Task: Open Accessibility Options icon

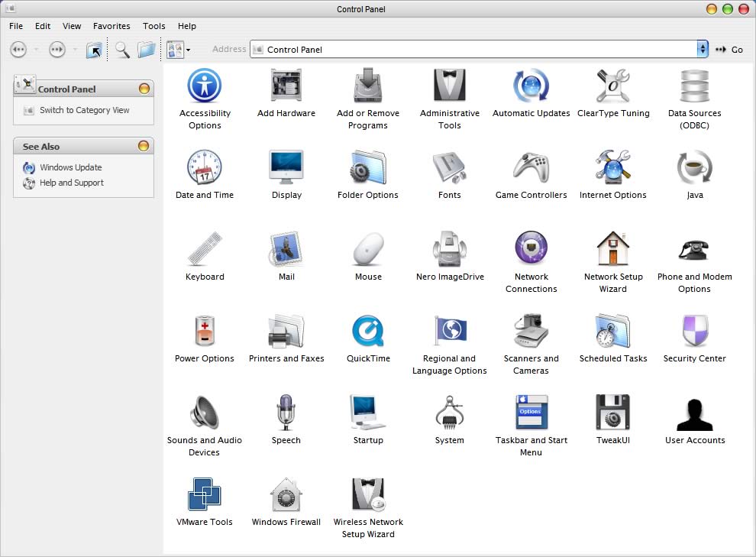Action: 205,86
